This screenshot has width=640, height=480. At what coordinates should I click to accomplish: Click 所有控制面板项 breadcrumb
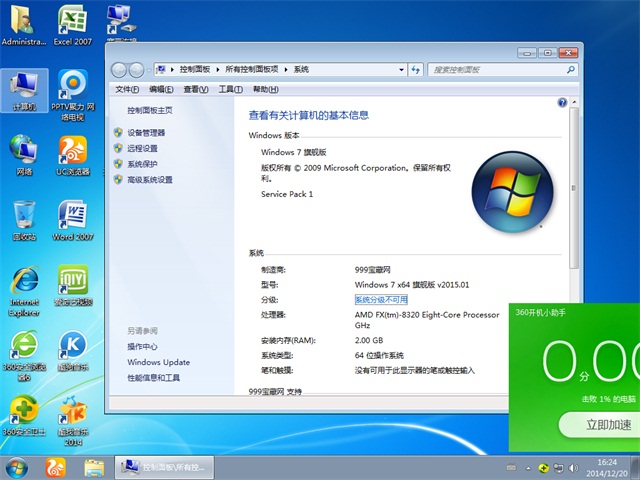coord(252,70)
